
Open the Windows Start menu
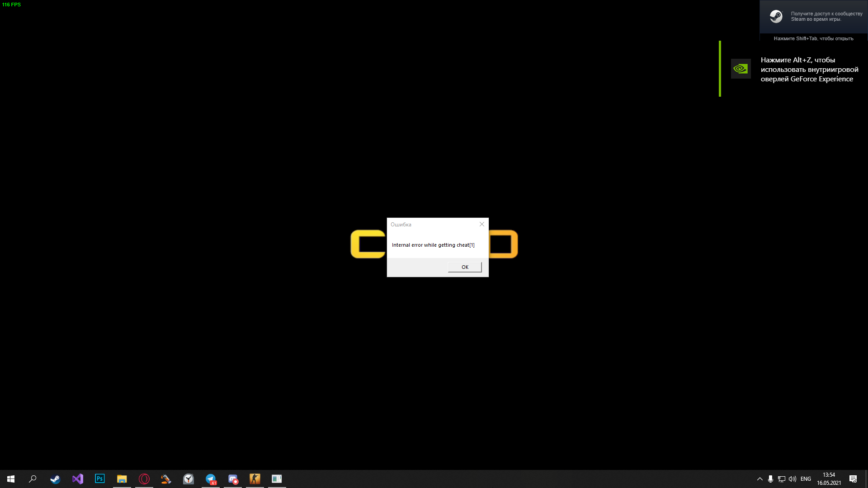(x=11, y=479)
